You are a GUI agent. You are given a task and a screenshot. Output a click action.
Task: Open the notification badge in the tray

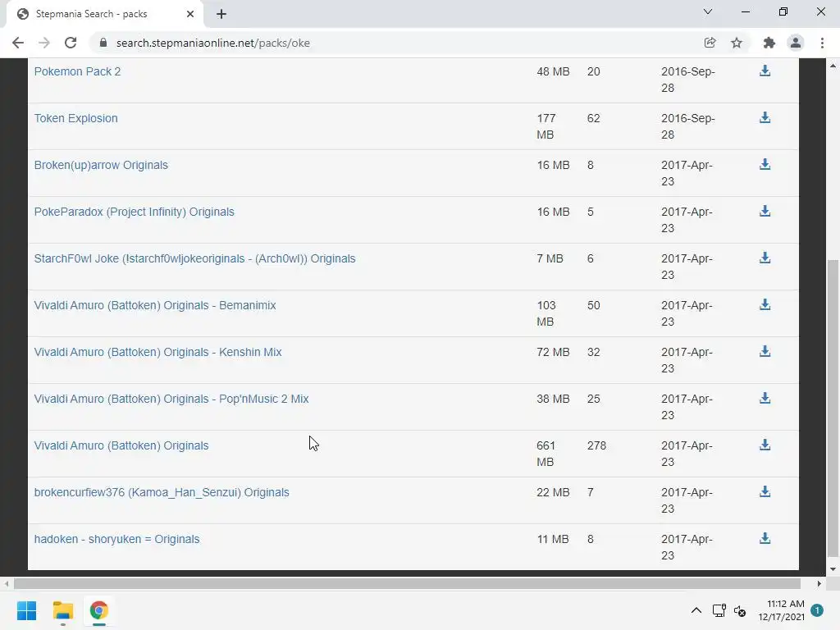point(817,610)
